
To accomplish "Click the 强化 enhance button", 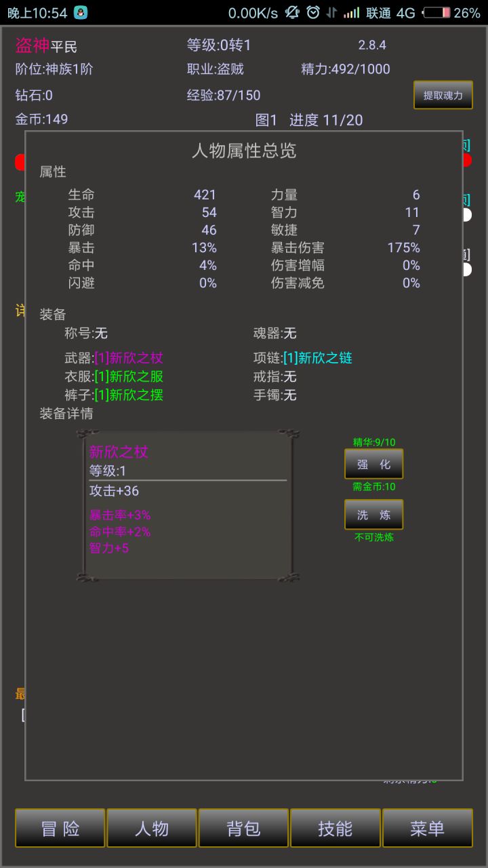I will (374, 464).
